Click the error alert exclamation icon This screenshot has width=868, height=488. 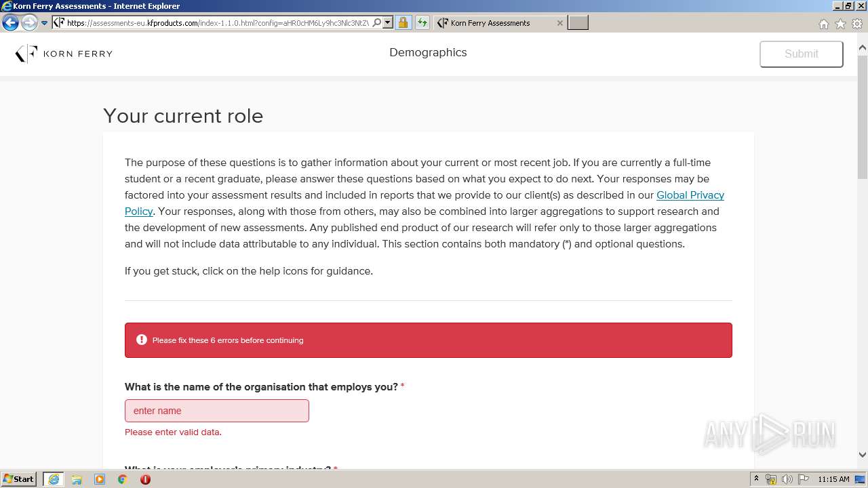(x=142, y=340)
